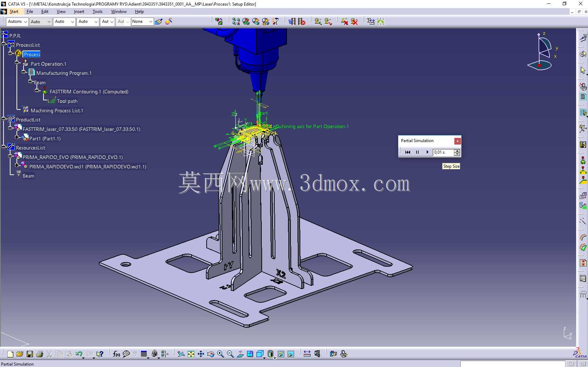Click the Zoom Out magnifier icon
588x367 pixels.
click(x=230, y=354)
